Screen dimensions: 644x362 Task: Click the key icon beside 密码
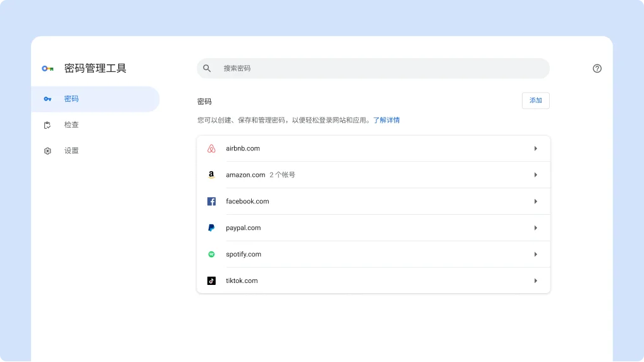tap(47, 99)
